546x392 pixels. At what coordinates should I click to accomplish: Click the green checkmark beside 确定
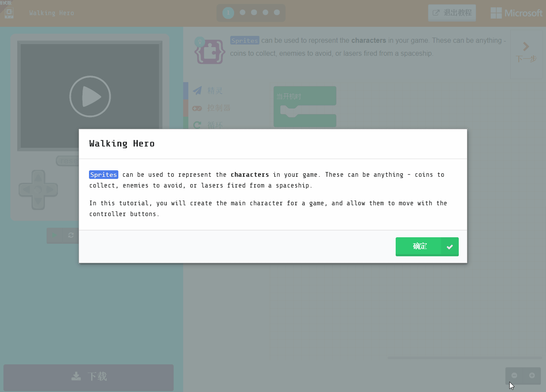tap(450, 246)
